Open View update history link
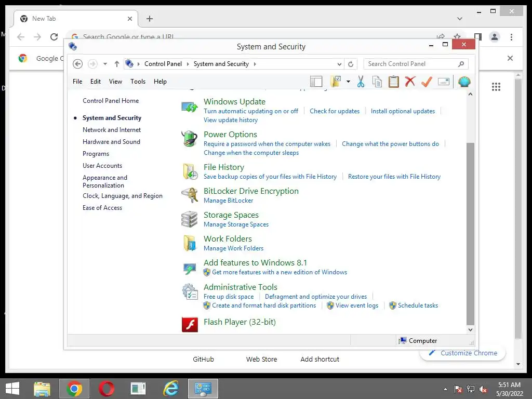 231,120
